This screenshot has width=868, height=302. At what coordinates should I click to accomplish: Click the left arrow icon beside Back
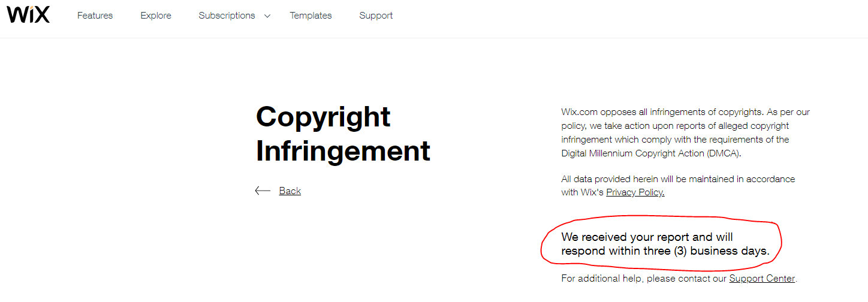click(x=263, y=191)
